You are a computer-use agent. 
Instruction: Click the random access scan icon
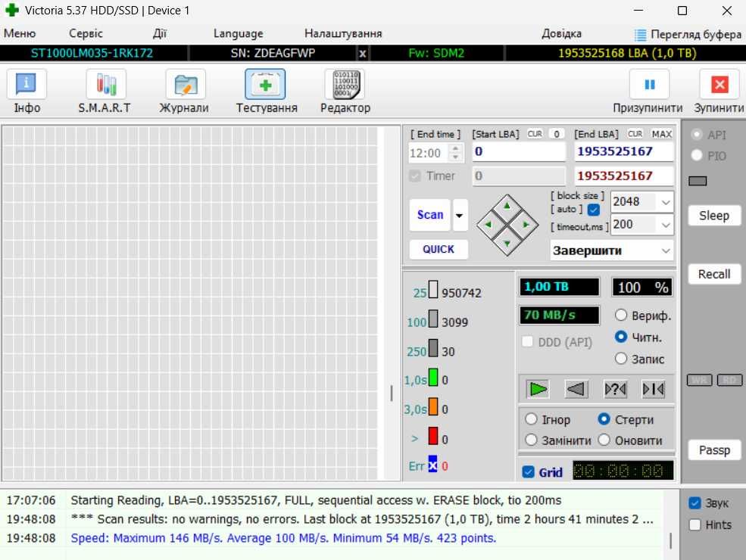[615, 389]
